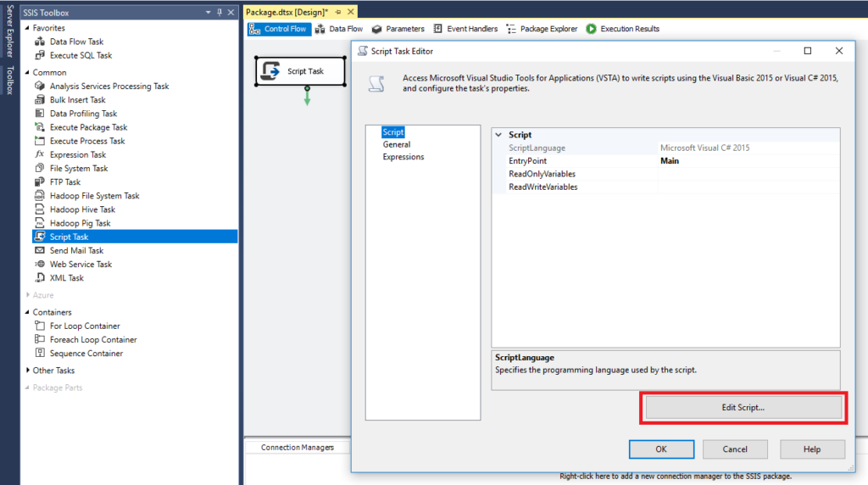Choose the FTP Task icon in toolbox
Image resolution: width=868 pixels, height=485 pixels.
[40, 182]
